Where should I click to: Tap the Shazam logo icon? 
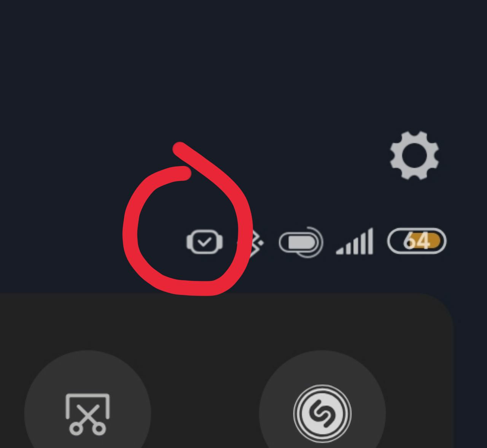322,414
